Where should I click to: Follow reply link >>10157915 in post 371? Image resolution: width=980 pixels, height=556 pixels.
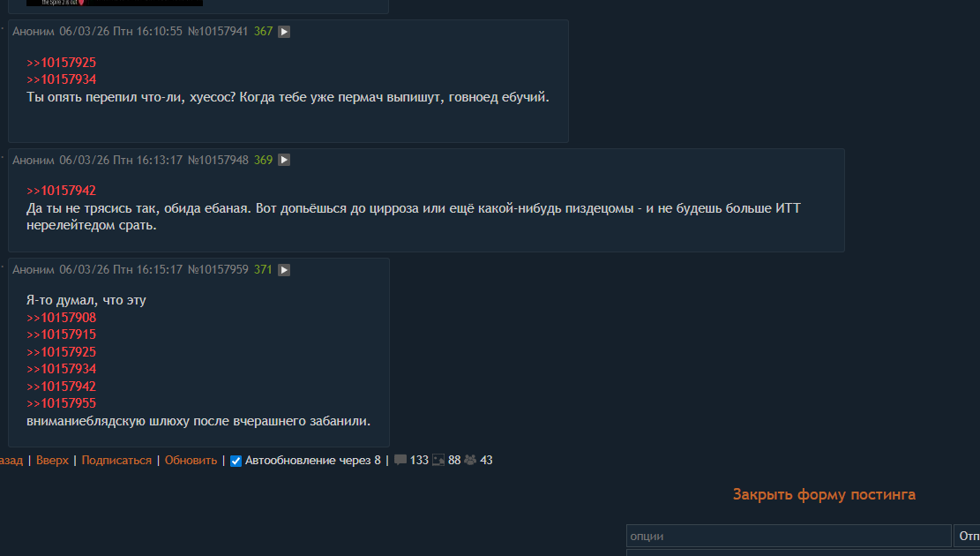[61, 334]
